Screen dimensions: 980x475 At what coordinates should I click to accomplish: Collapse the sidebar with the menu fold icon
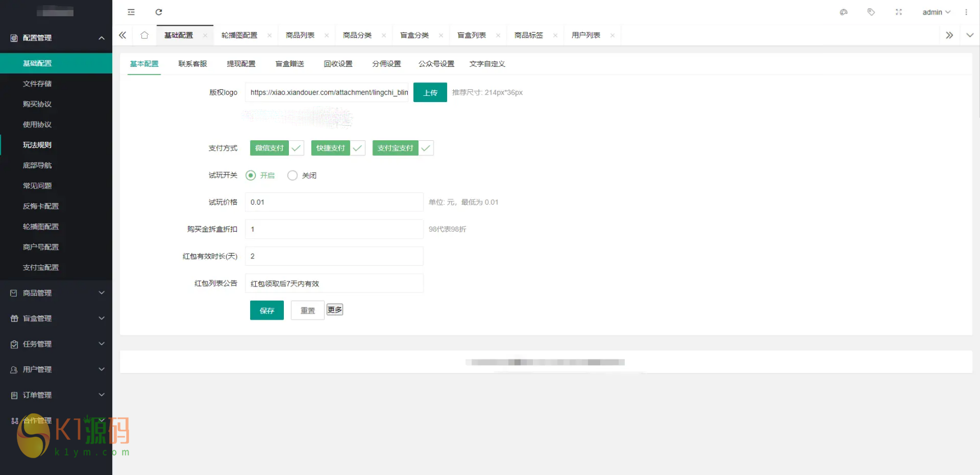[x=131, y=12]
